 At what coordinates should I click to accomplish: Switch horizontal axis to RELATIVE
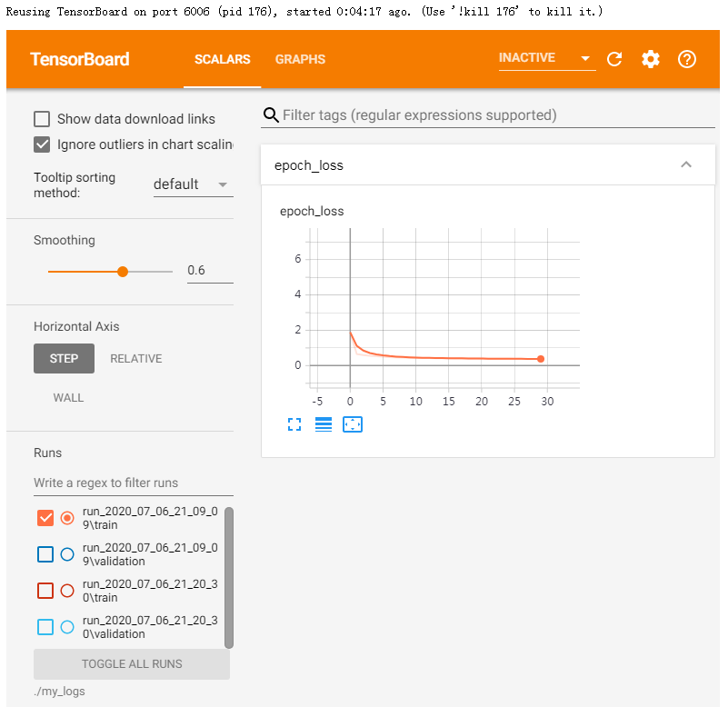[x=135, y=358]
